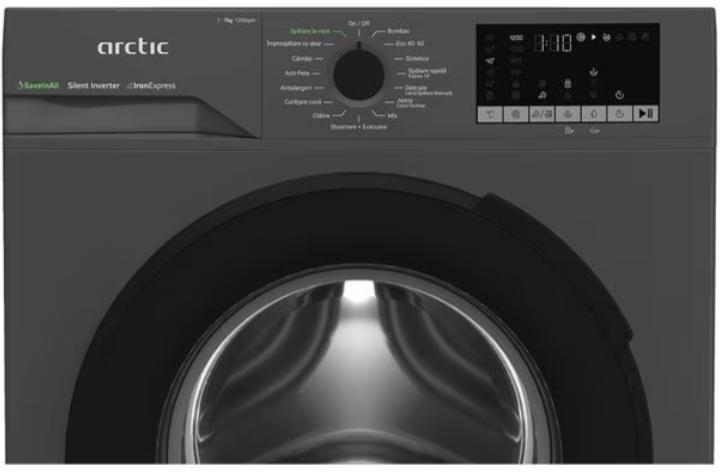720x472 pixels.
Task: Click the Sintetice program label
Action: point(417,59)
